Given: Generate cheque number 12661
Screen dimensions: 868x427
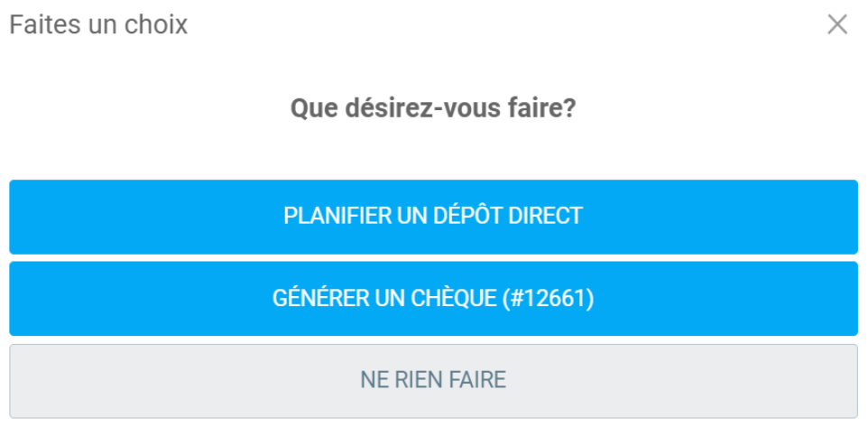Looking at the screenshot, I should coord(433,299).
